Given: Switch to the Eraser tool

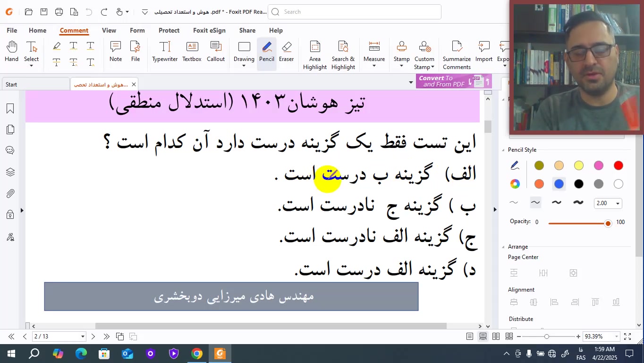Looking at the screenshot, I should click(x=286, y=52).
